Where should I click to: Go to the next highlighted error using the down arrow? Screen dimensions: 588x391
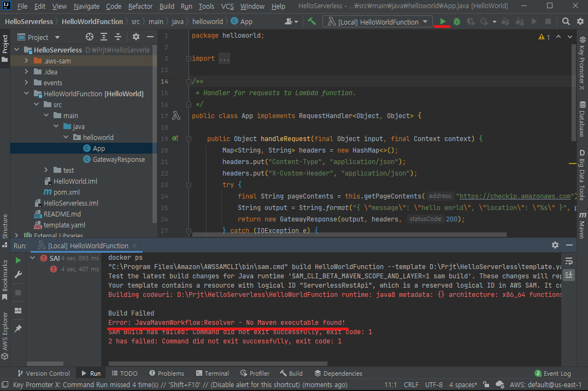(569, 37)
